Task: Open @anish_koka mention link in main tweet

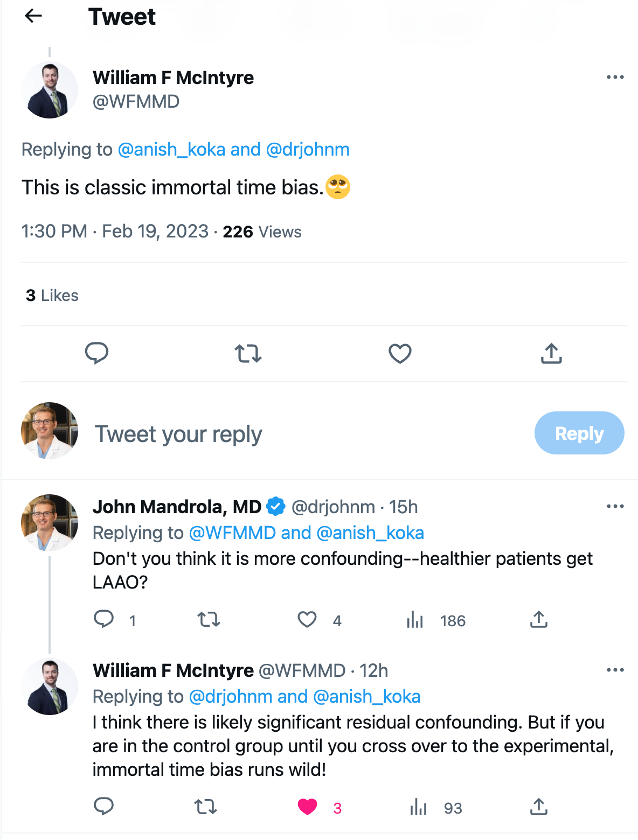Action: 171,149
